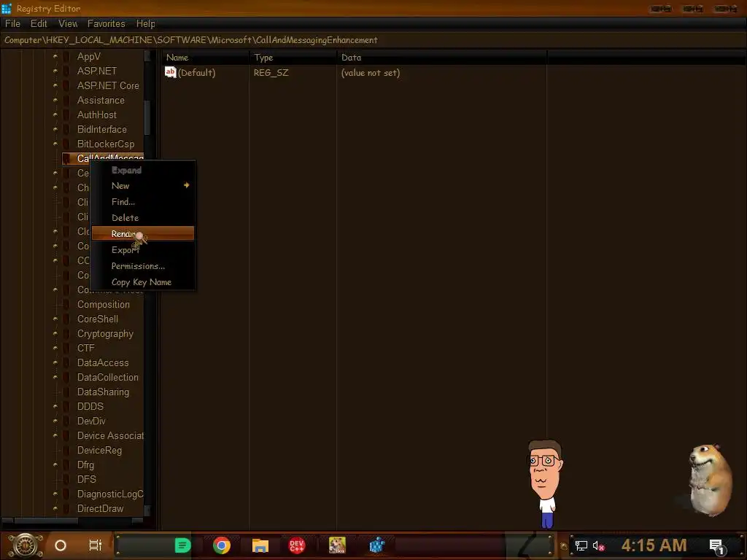Sort values by the Name column header
Viewport: 747px width, 560px height.
[x=205, y=58]
